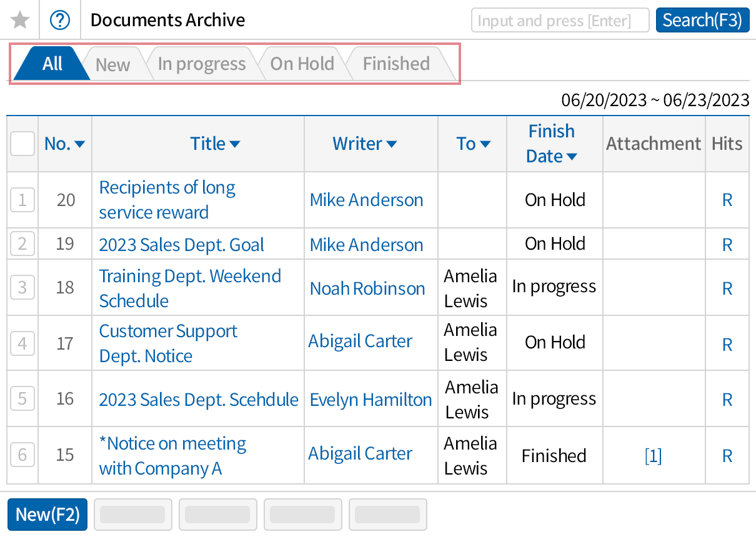Screen dimensions: 756x537
Task: Click the star favorite icon
Action: tap(19, 19)
